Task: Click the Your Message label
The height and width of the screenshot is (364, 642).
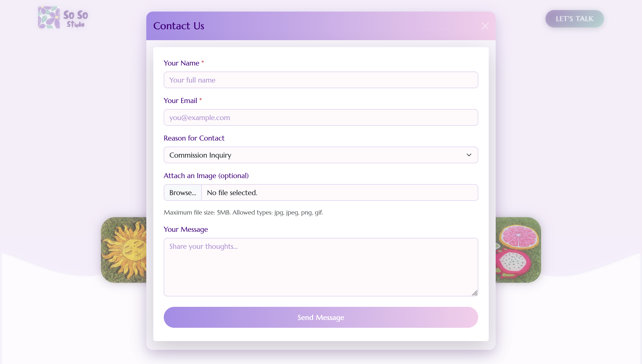Action: pos(186,230)
